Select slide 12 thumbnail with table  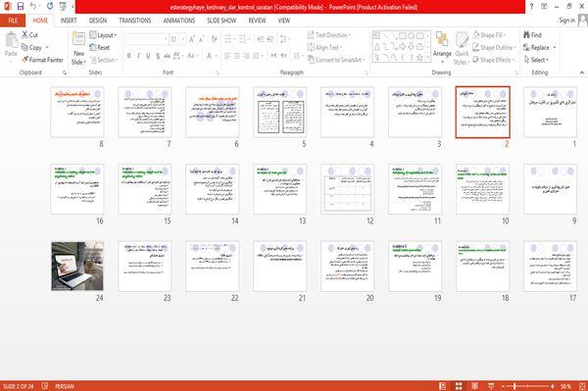pos(347,189)
